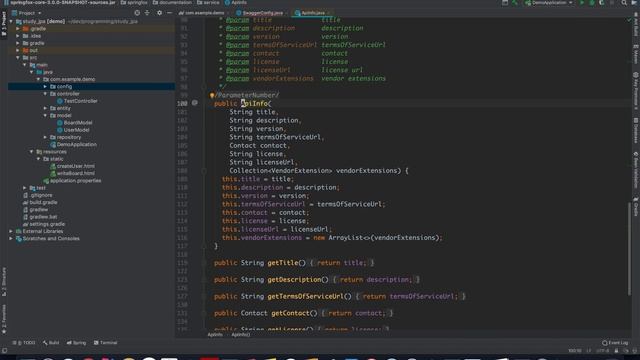Screen dimensions: 640x360
Task: Open Search Everywhere magnifier icon
Action: tap(624, 3)
